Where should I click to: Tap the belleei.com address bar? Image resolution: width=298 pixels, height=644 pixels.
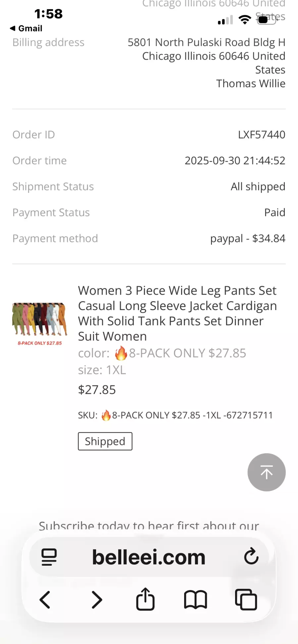click(149, 557)
